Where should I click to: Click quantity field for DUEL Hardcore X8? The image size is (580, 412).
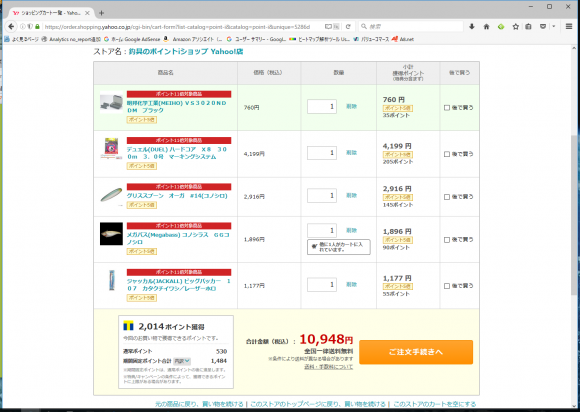(322, 153)
